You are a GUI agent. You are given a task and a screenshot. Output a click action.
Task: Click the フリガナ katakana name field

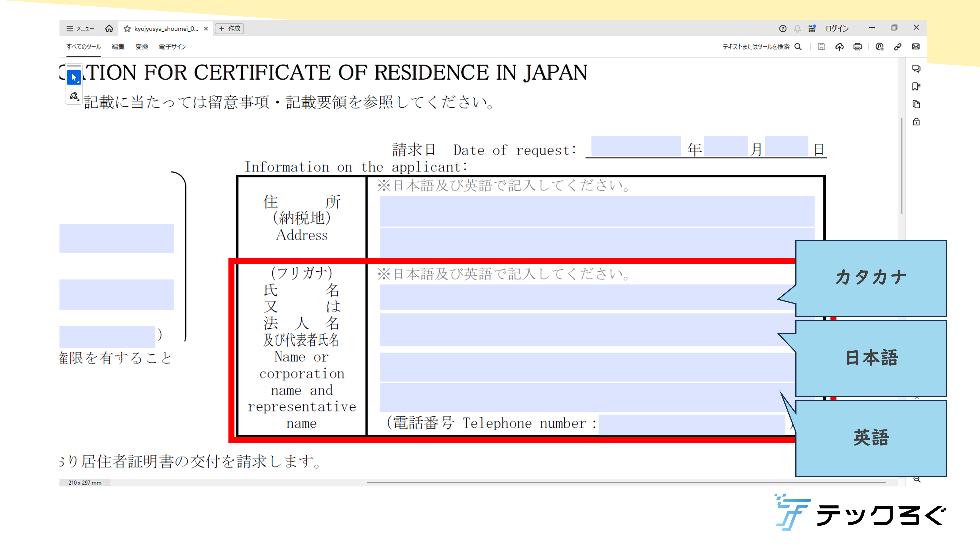[588, 297]
